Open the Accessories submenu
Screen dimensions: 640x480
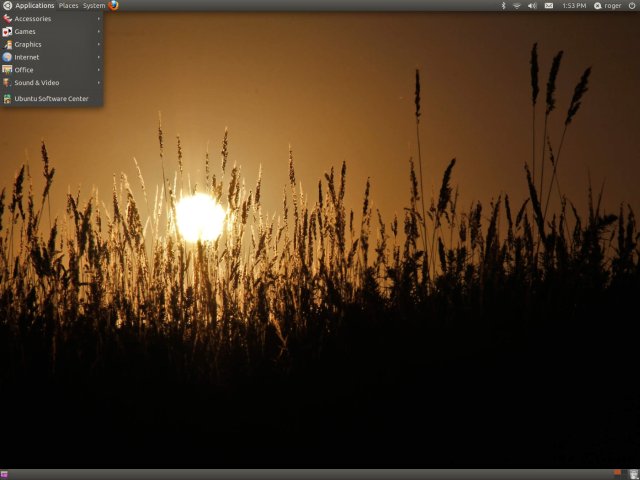[x=51, y=19]
